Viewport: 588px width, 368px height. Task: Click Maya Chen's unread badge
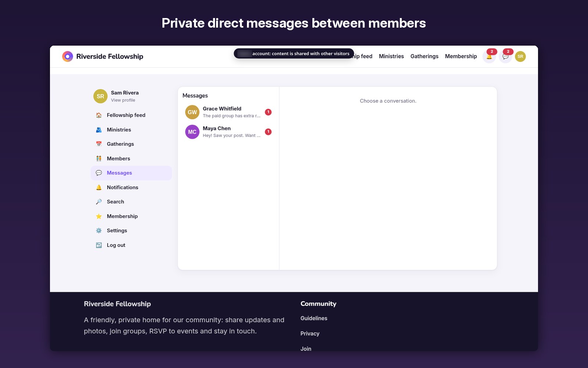coord(268,132)
